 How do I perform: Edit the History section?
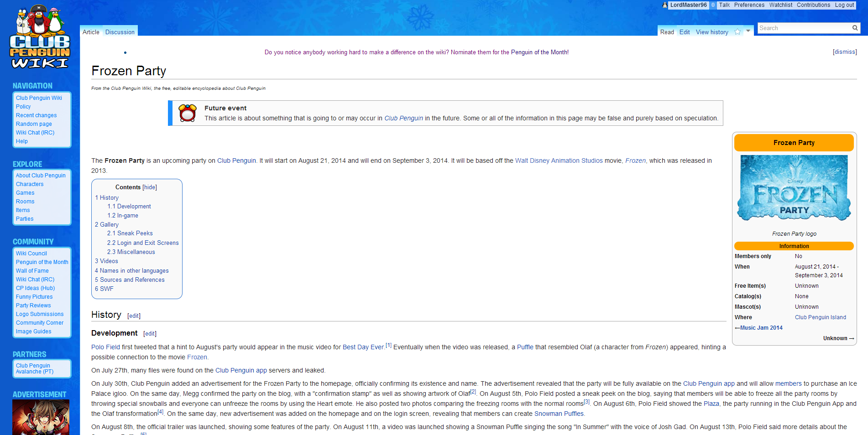click(134, 316)
